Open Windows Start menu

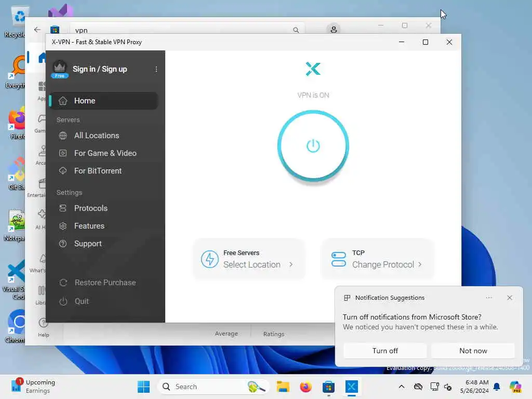(x=143, y=387)
